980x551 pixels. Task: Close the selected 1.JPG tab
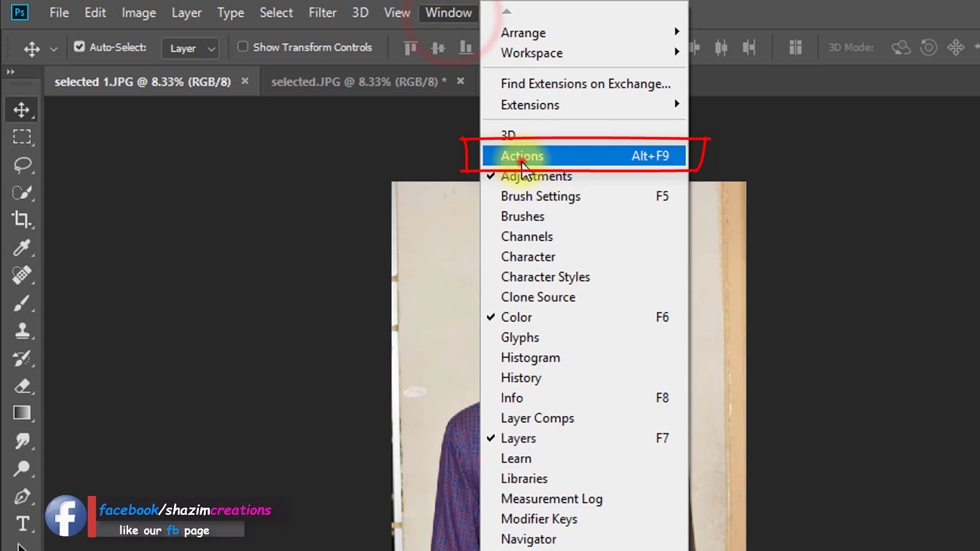pos(245,81)
